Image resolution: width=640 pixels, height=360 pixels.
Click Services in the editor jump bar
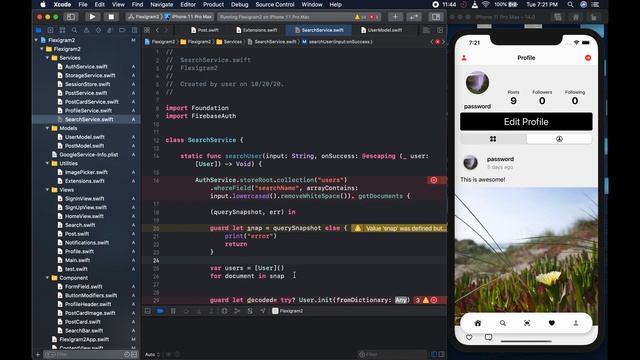[x=229, y=42]
